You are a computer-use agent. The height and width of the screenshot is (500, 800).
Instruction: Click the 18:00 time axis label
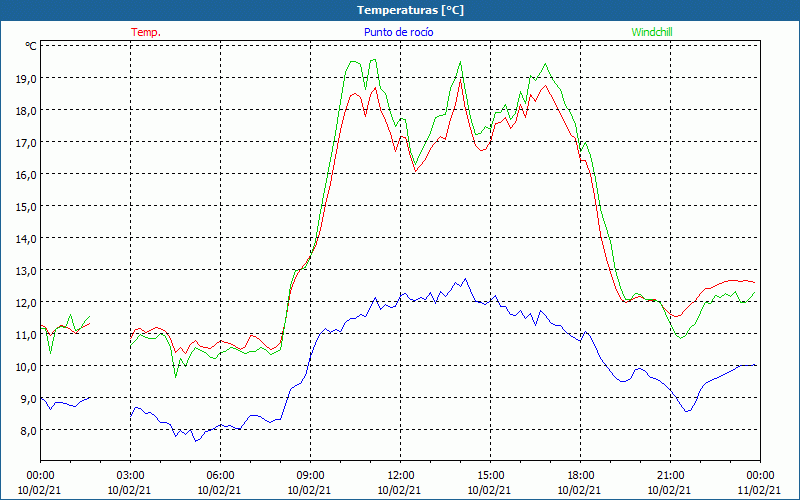(x=581, y=476)
